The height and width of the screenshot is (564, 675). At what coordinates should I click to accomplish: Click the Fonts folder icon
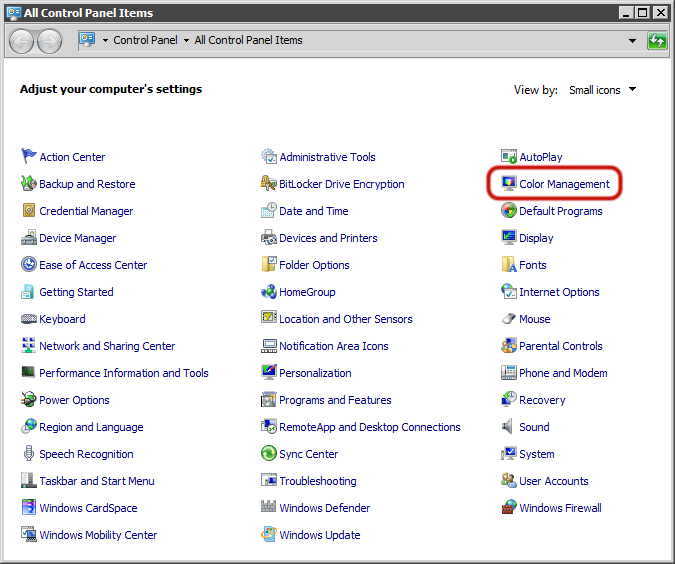[508, 264]
